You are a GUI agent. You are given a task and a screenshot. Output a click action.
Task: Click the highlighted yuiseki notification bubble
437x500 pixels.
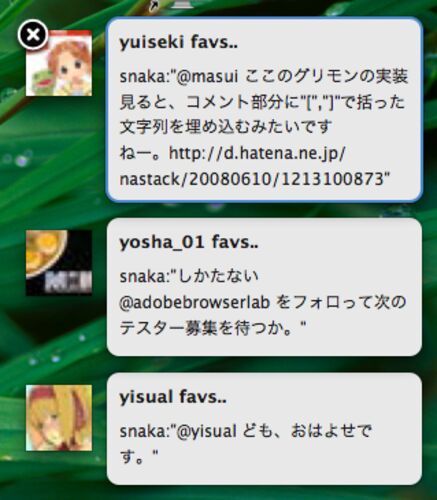(264, 110)
